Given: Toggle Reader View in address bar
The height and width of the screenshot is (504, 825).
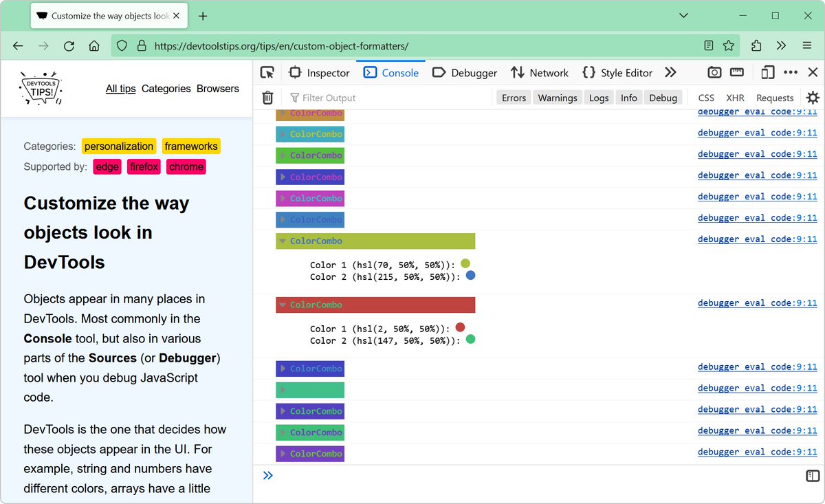Looking at the screenshot, I should [709, 46].
